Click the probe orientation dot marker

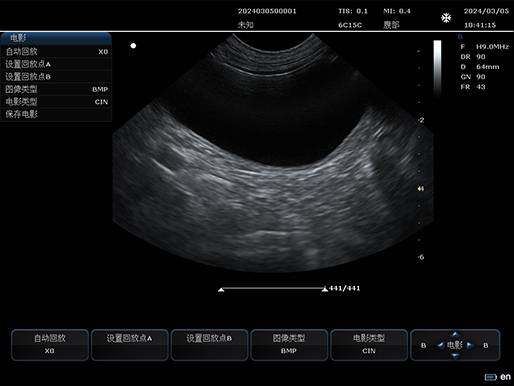pyautogui.click(x=133, y=46)
